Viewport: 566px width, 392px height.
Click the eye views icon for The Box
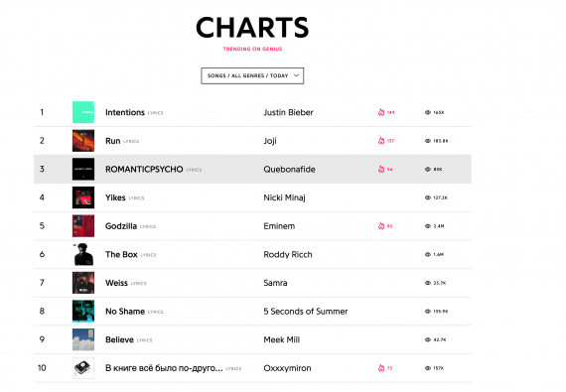point(428,255)
